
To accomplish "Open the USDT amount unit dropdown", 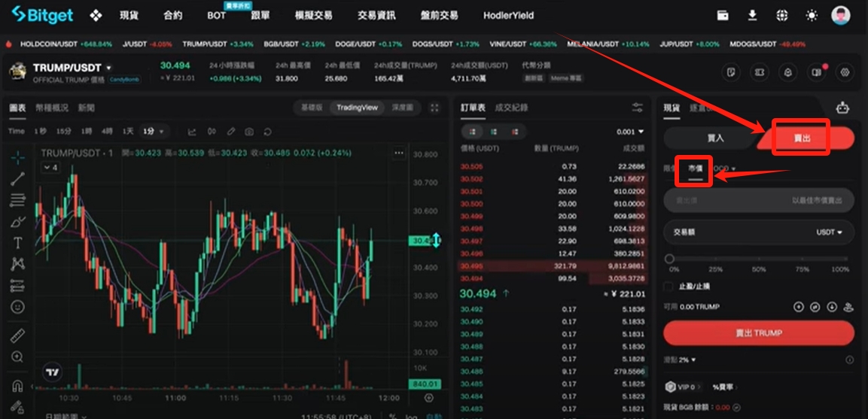I will click(x=830, y=232).
